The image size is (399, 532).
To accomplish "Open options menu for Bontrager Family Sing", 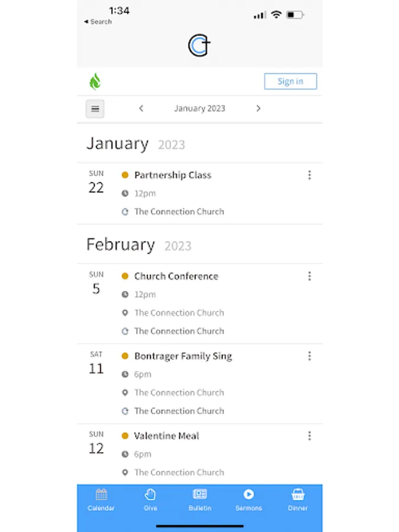I will [x=309, y=356].
